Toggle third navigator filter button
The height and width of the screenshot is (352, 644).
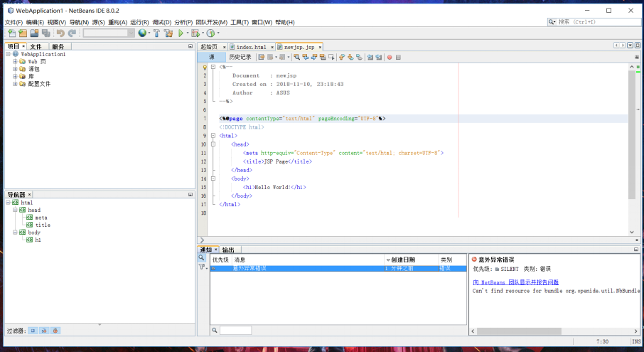[55, 331]
